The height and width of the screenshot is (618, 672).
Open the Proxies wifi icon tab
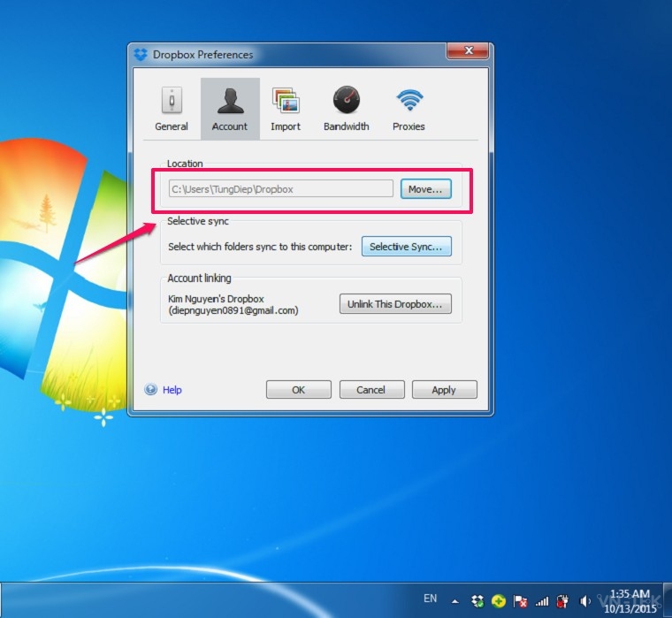click(409, 100)
